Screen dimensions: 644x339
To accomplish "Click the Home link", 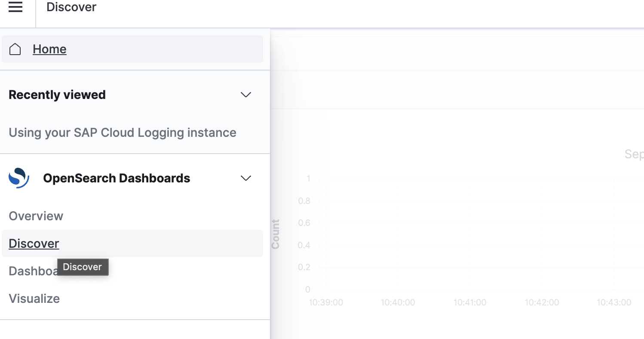I will coord(49,49).
